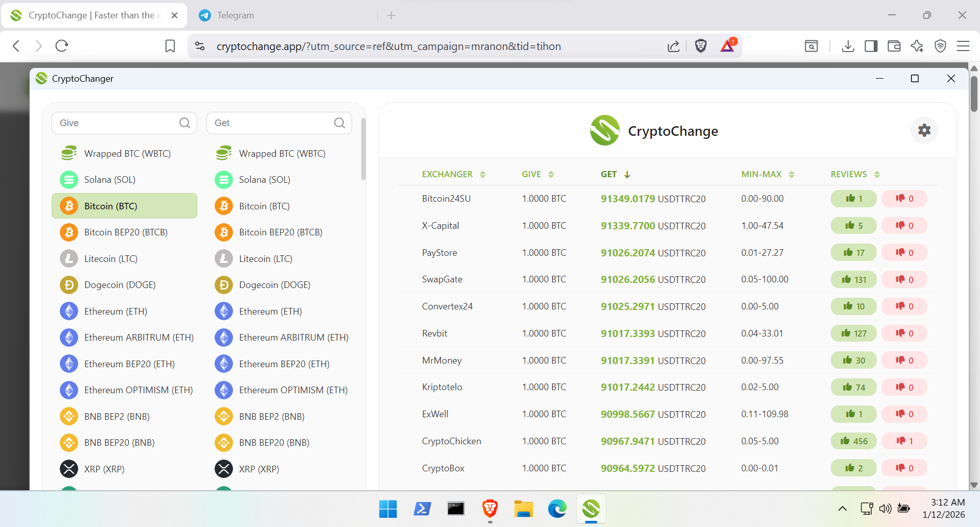Click thumbs-up 74 badge for Kriptotelo

(853, 387)
